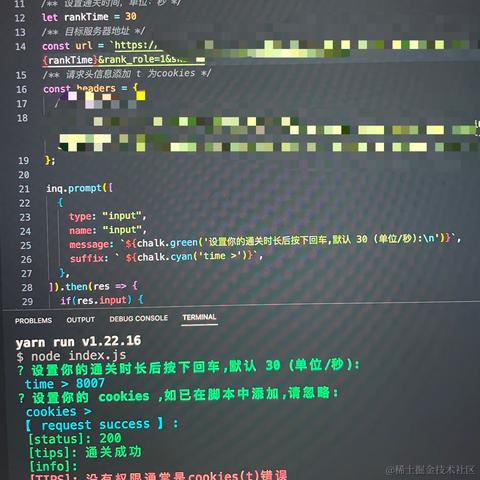Click the comment on line 13
This screenshot has height=480, width=480.
click(93, 32)
